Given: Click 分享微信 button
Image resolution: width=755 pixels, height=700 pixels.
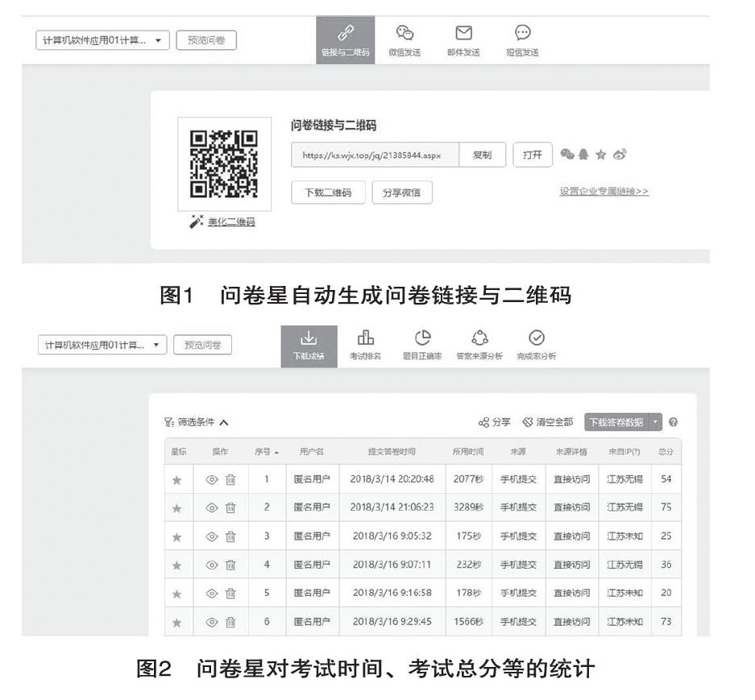Looking at the screenshot, I should 402,193.
